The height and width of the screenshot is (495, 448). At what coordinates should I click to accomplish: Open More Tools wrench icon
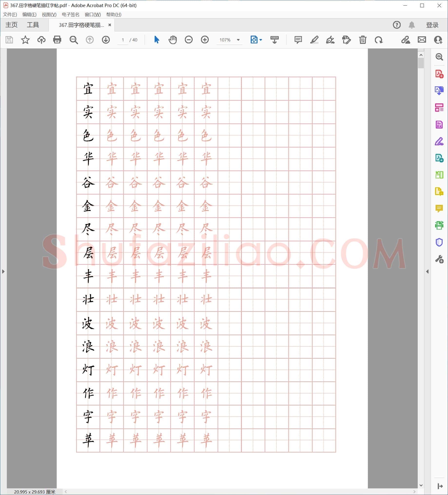[x=439, y=259]
